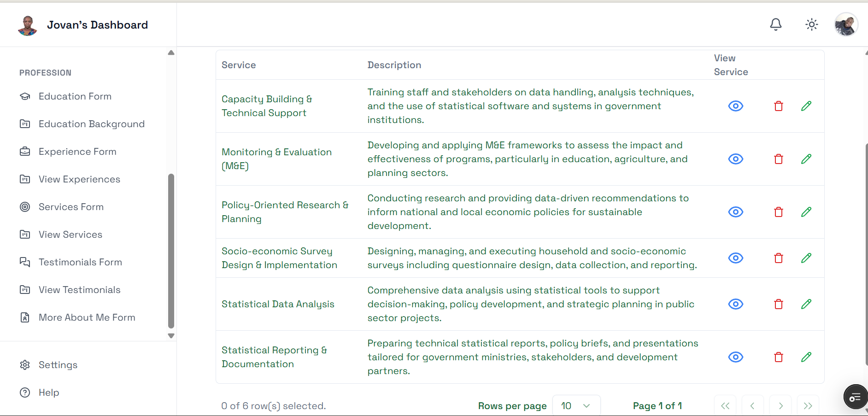
Task: Open the notifications bell
Action: tap(776, 24)
